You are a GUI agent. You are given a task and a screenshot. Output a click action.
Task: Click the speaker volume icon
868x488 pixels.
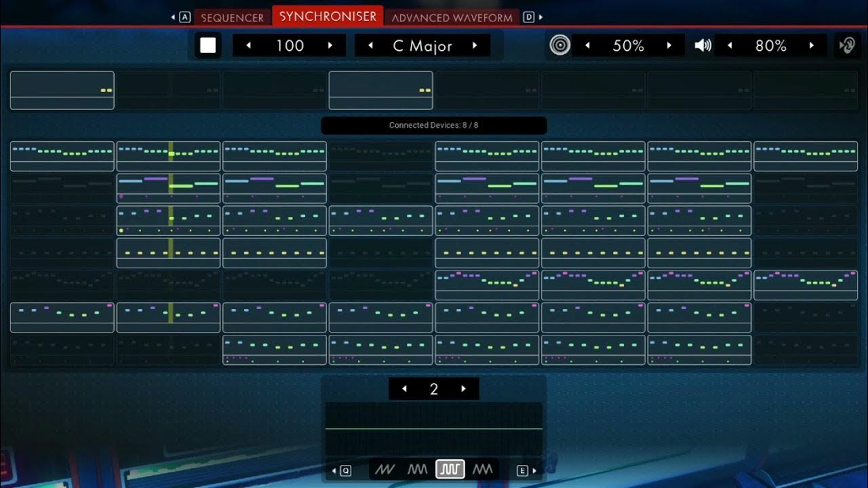(x=703, y=45)
